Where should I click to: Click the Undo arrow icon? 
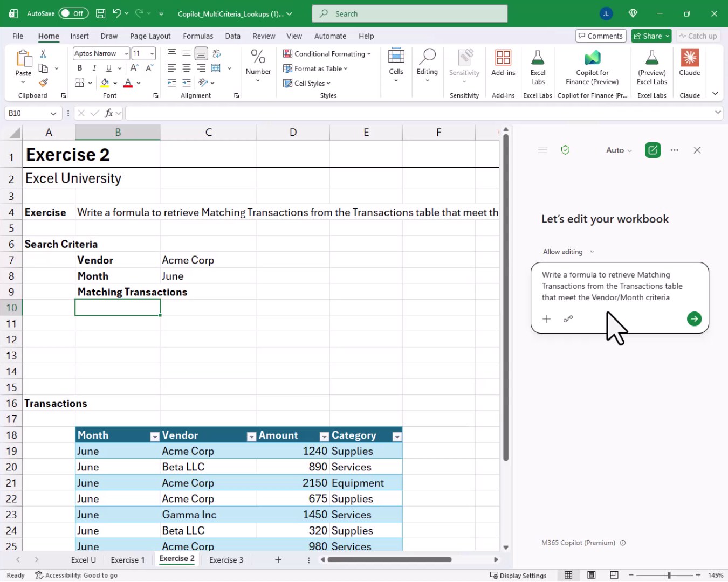[116, 13]
